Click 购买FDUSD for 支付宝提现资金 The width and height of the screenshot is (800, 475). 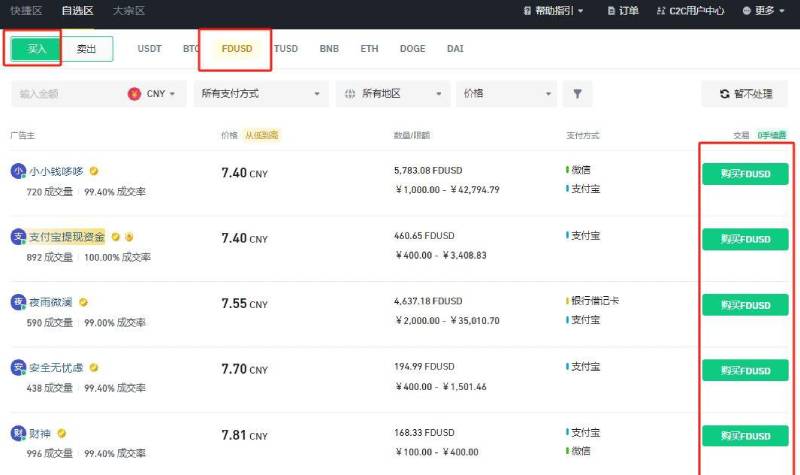(x=745, y=239)
